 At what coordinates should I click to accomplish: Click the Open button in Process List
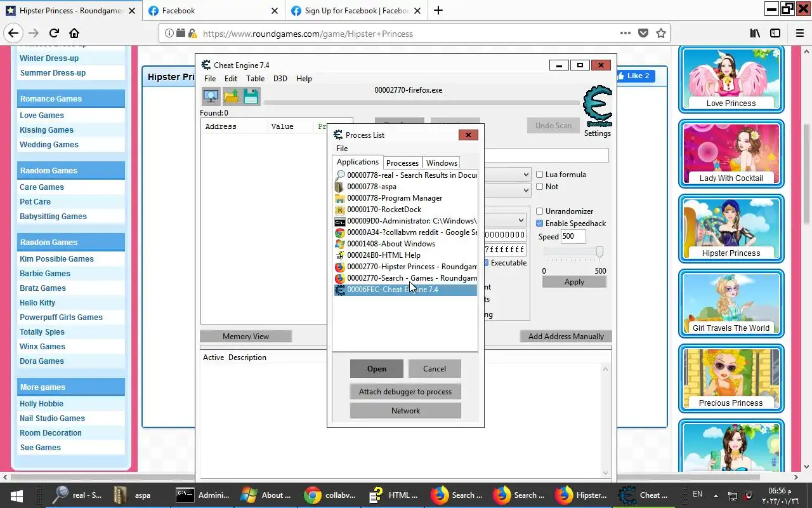(377, 369)
